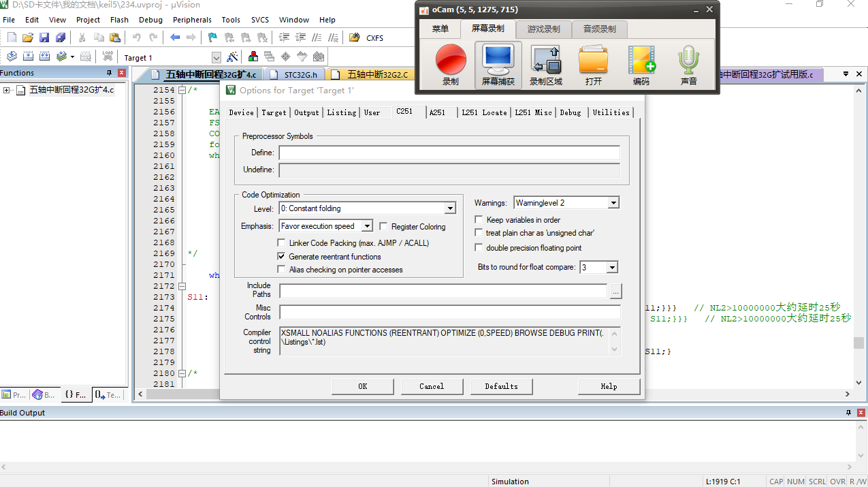
Task: Open the Warnings level dropdown
Action: pos(613,203)
